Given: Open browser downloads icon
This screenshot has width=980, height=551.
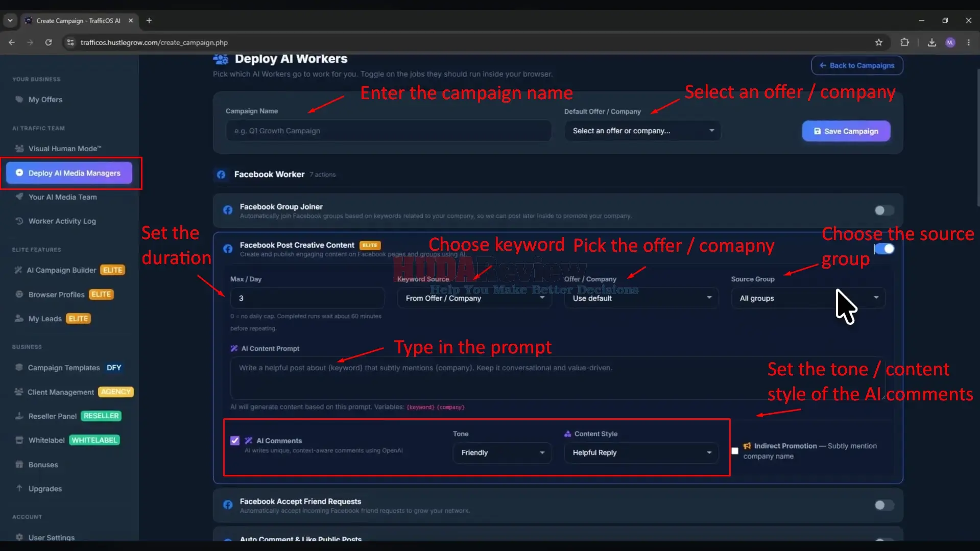Looking at the screenshot, I should point(931,42).
